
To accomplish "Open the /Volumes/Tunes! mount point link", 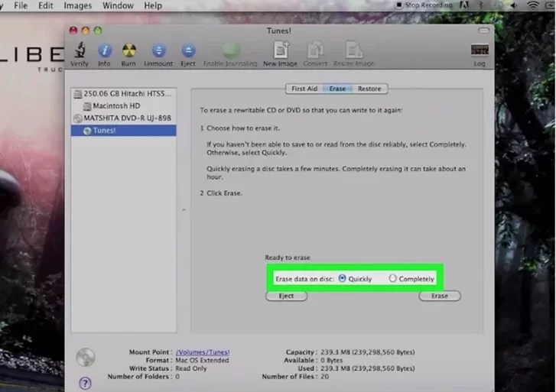I will point(203,352).
